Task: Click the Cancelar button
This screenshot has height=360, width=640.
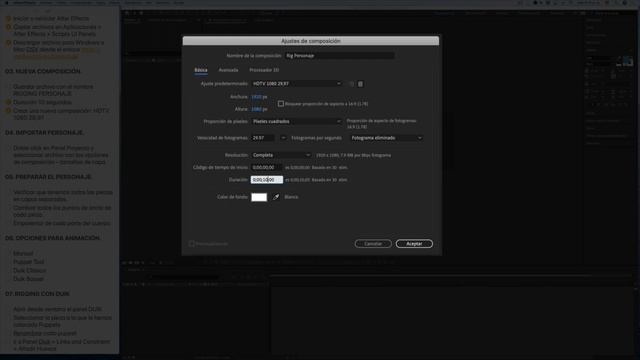Action: click(x=373, y=244)
